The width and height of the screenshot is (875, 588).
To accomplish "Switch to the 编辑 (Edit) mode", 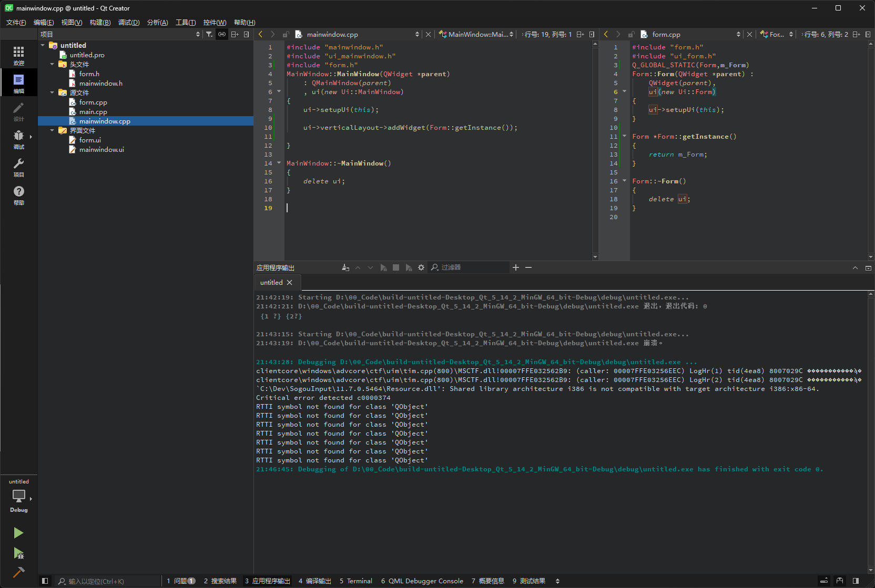I will 18,84.
